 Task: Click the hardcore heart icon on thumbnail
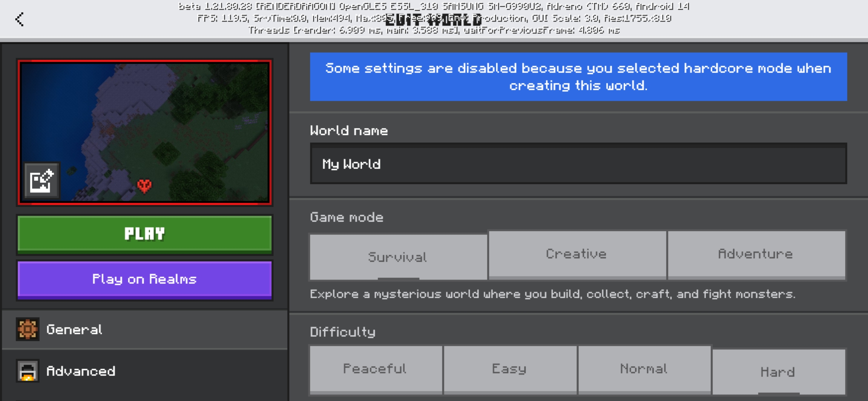tap(144, 185)
